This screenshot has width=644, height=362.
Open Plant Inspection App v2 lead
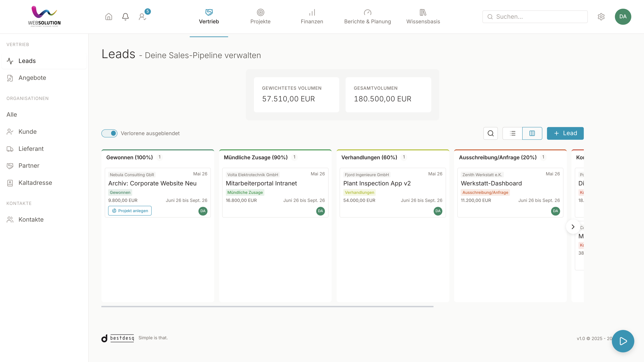tap(377, 183)
